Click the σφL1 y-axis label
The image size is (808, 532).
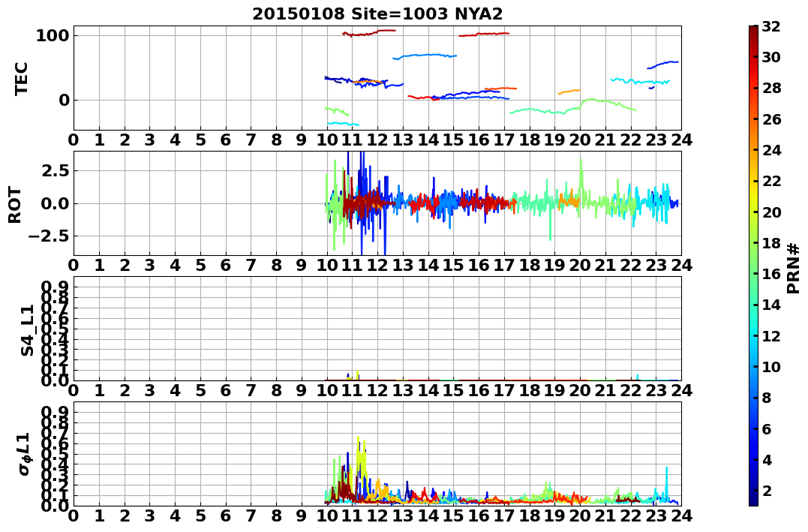click(25, 454)
